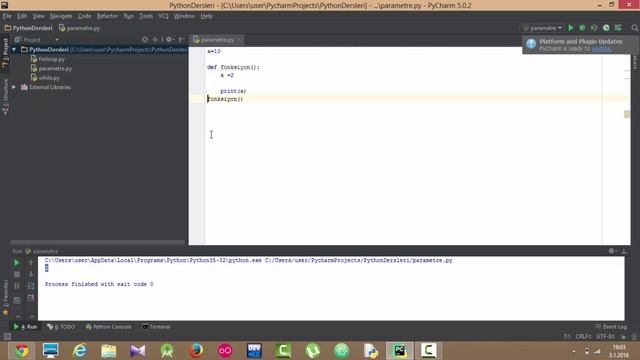Viewport: 640px width, 360px height.
Task: Switch to the Terminal tab
Action: tap(156, 327)
